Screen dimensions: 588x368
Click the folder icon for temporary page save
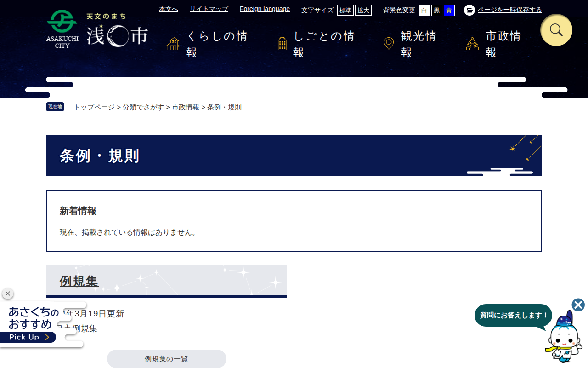(x=469, y=10)
